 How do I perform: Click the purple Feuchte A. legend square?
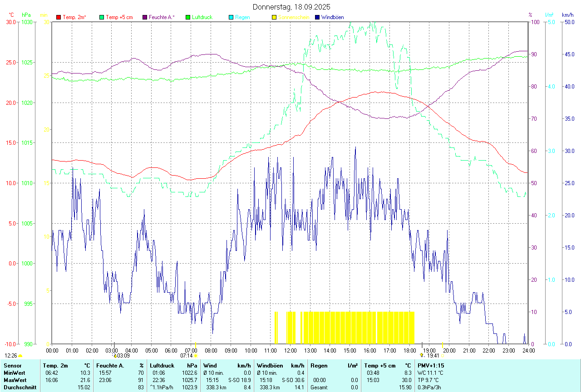(x=145, y=17)
